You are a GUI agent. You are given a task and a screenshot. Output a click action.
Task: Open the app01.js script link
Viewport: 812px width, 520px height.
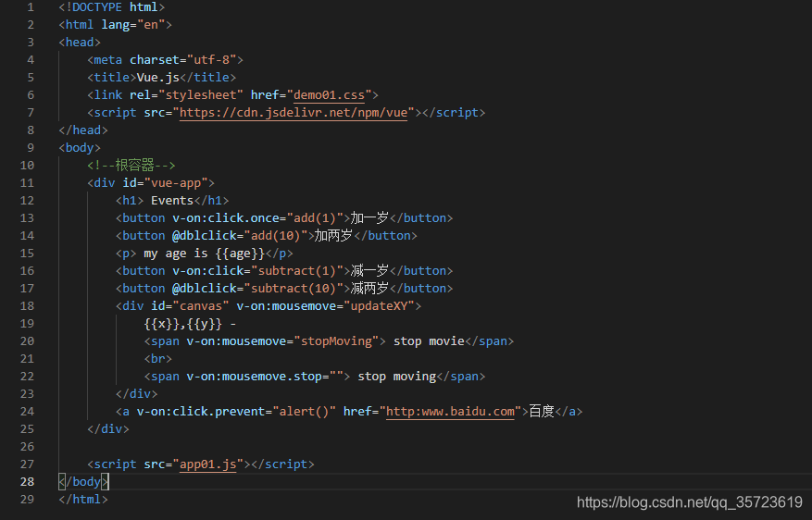point(207,464)
